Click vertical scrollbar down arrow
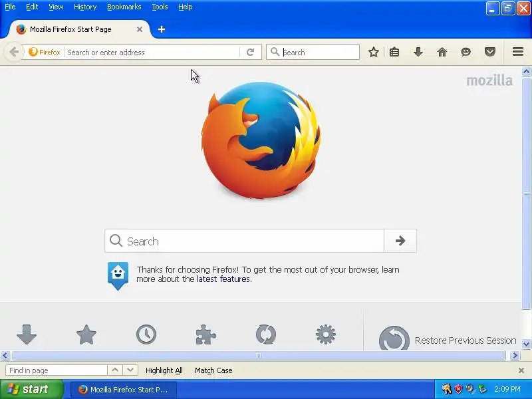The width and height of the screenshot is (532, 399). [x=526, y=344]
